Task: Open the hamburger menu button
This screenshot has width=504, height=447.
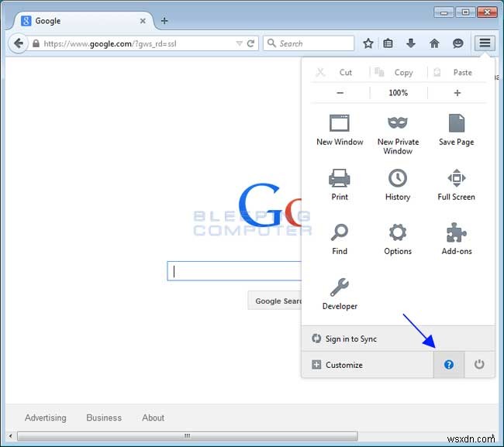Action: click(x=485, y=43)
